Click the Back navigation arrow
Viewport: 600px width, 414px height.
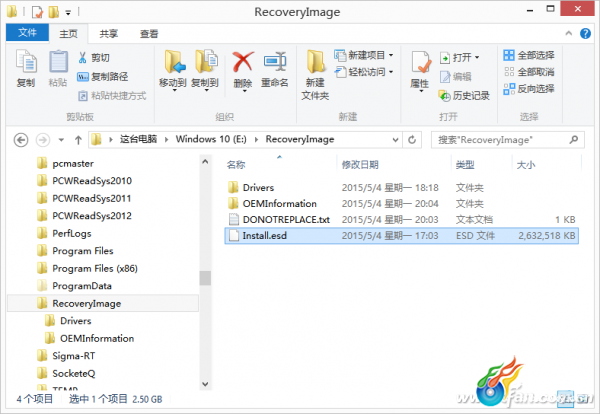click(21, 140)
